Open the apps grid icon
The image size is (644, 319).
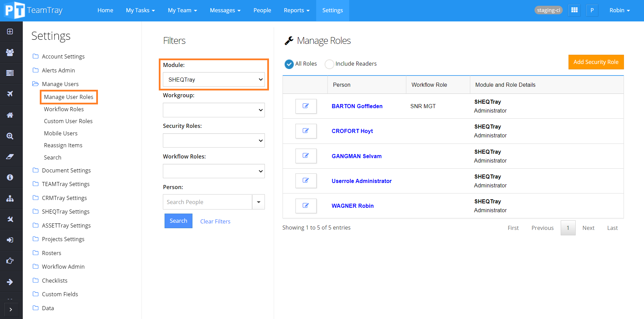[574, 10]
